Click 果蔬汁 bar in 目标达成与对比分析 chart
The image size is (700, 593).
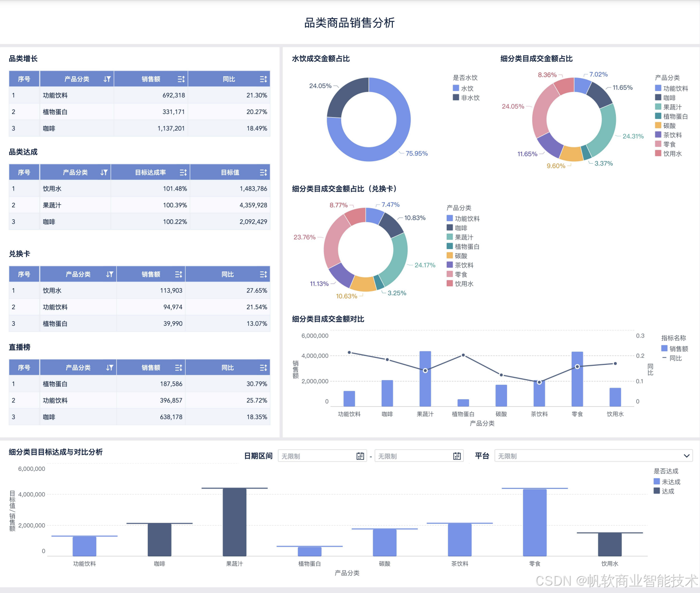[x=235, y=522]
